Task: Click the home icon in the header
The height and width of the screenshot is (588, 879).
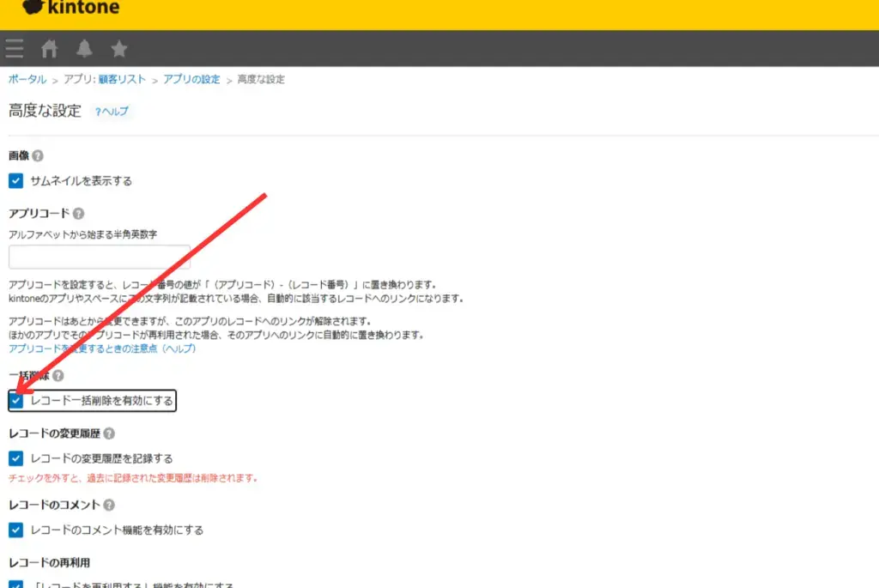Action: [49, 48]
